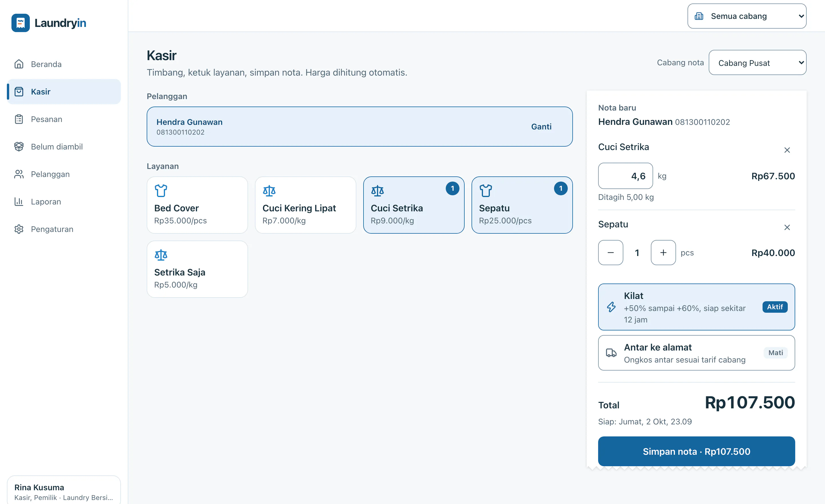The image size is (825, 504).
Task: Click Ganti to change customer
Action: 541,127
